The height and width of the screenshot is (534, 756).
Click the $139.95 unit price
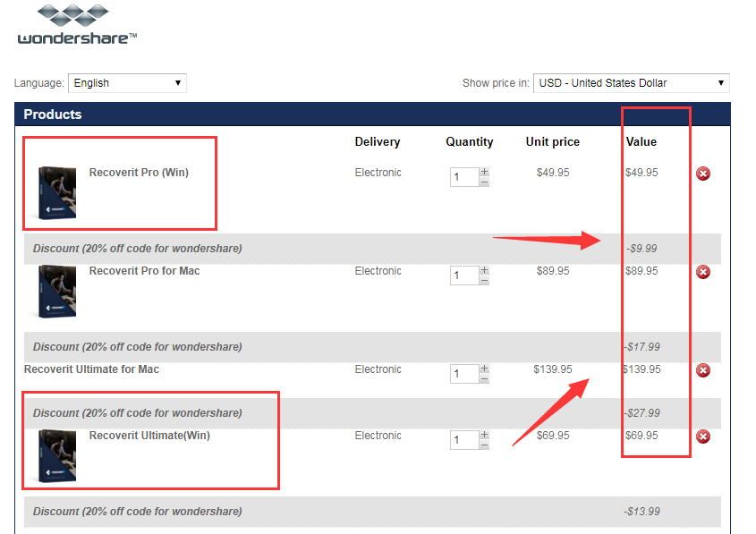point(553,369)
